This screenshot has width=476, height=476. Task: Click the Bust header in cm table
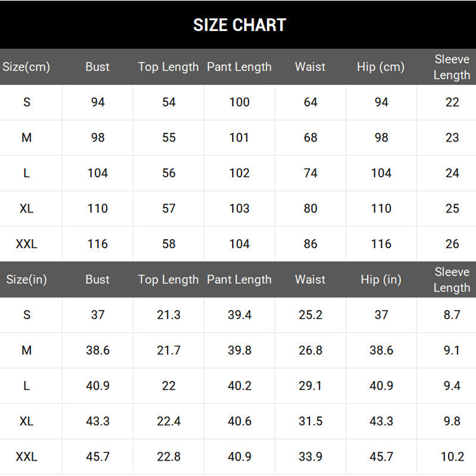click(x=97, y=67)
